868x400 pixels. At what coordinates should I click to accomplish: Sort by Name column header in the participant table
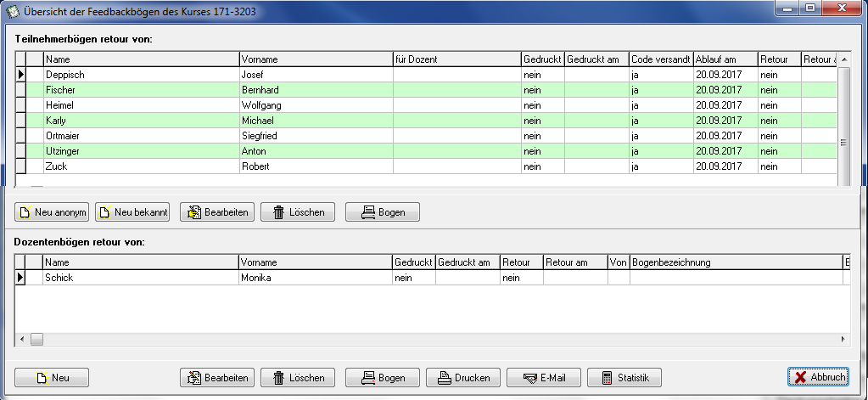tap(142, 59)
